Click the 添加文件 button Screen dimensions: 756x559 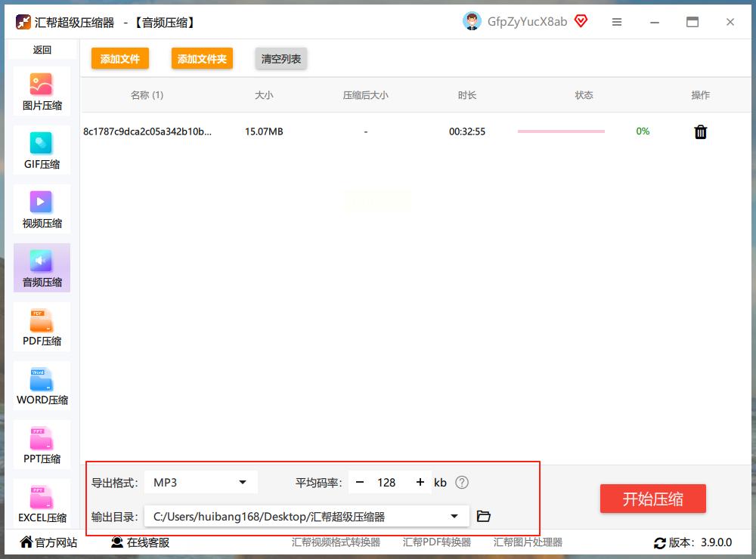120,59
